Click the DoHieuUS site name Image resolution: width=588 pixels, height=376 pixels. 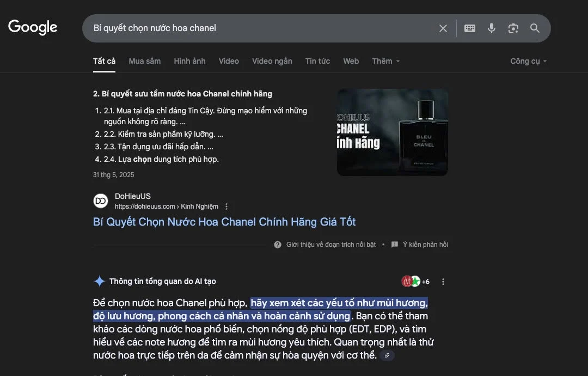133,196
